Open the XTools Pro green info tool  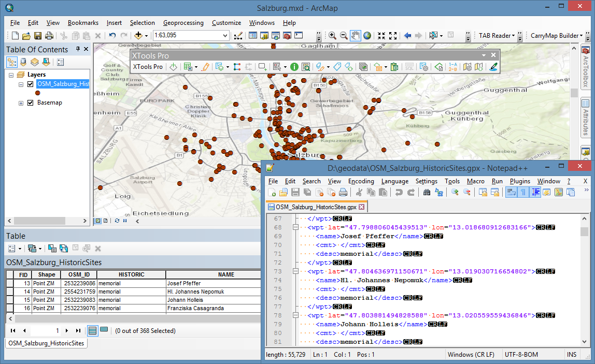293,66
